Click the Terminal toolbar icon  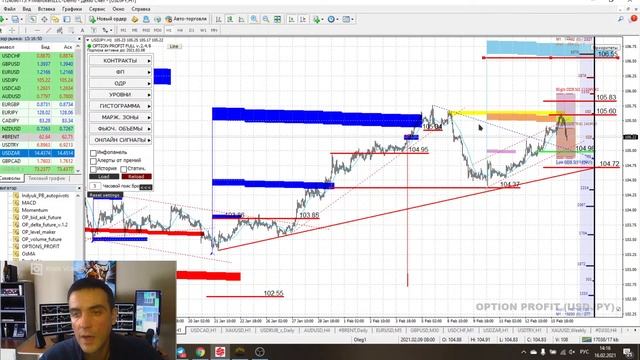tap(67, 19)
